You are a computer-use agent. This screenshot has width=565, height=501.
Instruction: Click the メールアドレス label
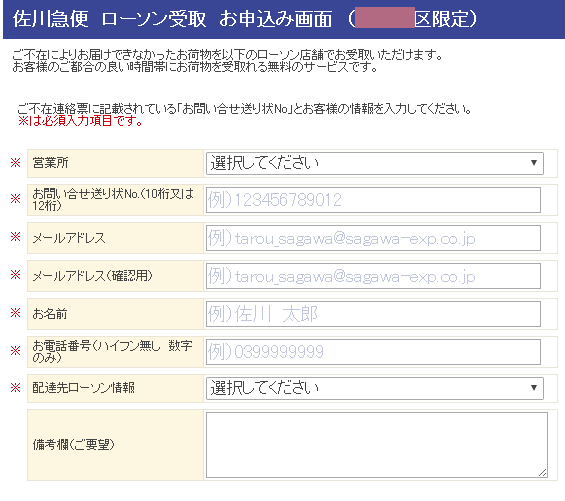pos(69,238)
